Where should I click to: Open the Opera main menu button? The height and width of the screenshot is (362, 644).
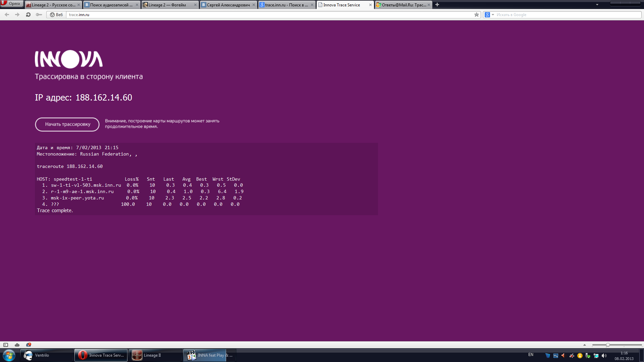click(12, 4)
